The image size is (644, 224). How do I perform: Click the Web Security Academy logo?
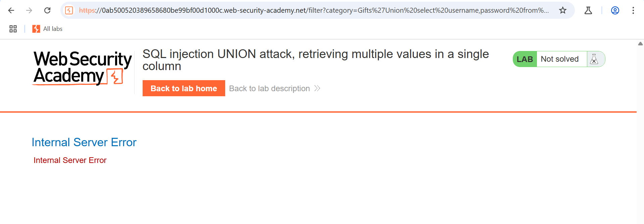point(83,68)
